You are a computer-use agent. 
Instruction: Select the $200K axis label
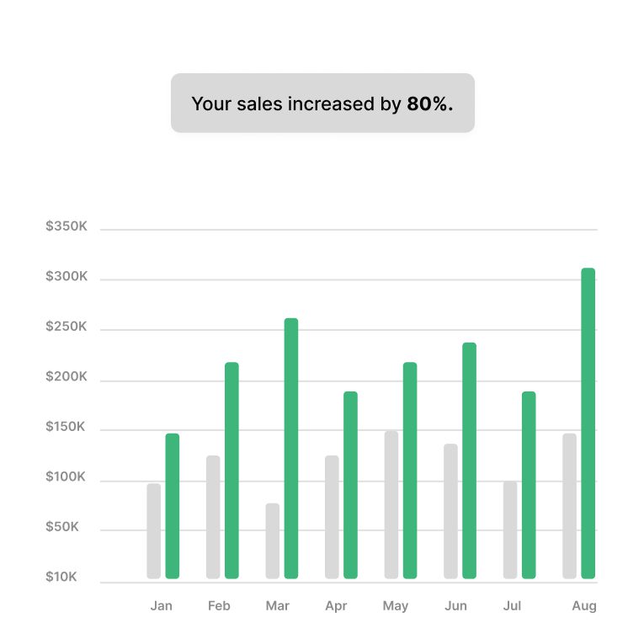pos(67,377)
